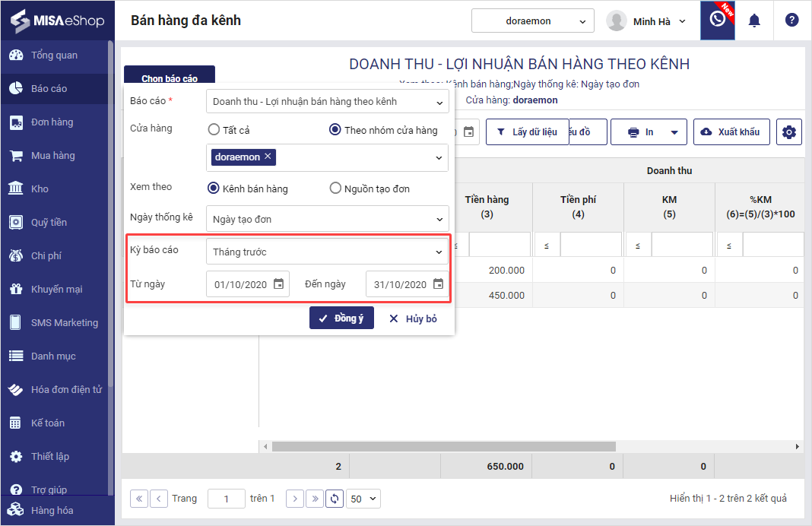Click the Minh Hà avatar picture
Screen dimensions: 812x526
tap(617, 21)
